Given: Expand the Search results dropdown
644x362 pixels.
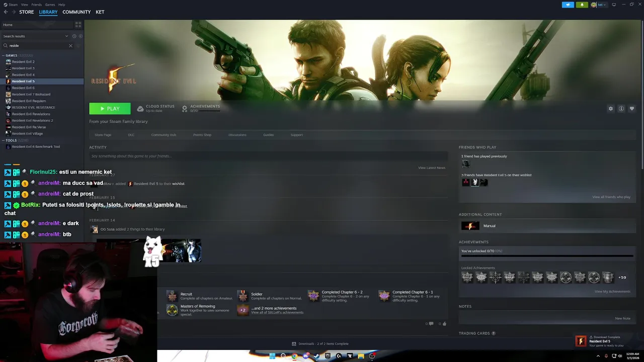Looking at the screenshot, I should 35,36.
